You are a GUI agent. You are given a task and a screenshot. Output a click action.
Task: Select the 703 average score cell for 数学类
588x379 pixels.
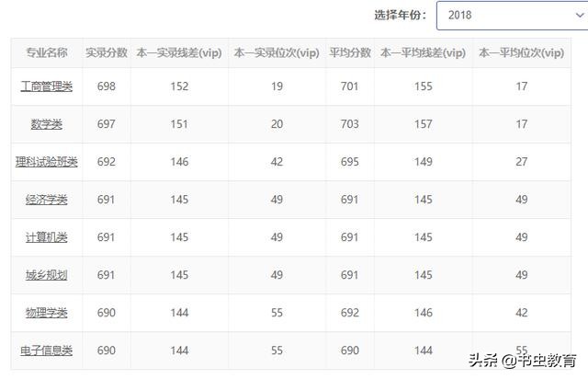click(350, 124)
